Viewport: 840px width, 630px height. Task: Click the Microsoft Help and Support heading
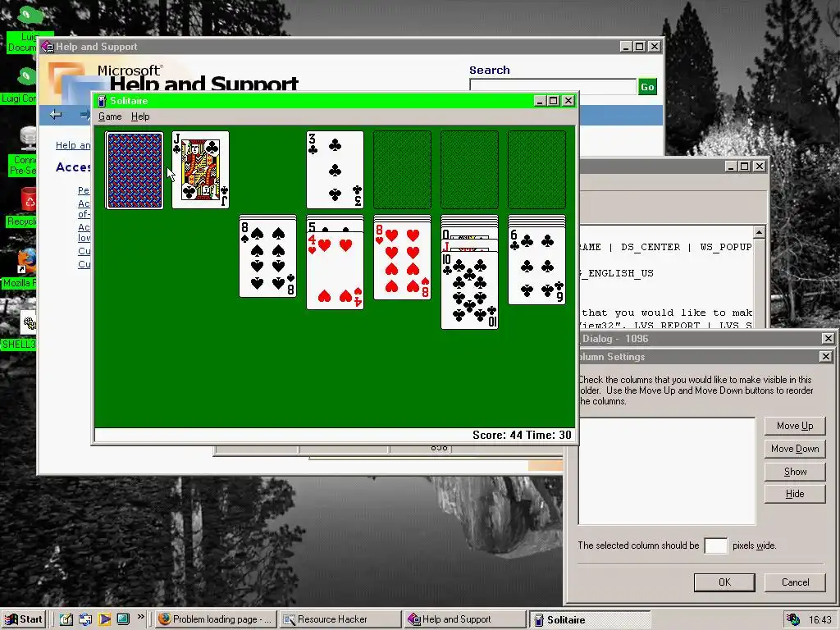tap(198, 78)
